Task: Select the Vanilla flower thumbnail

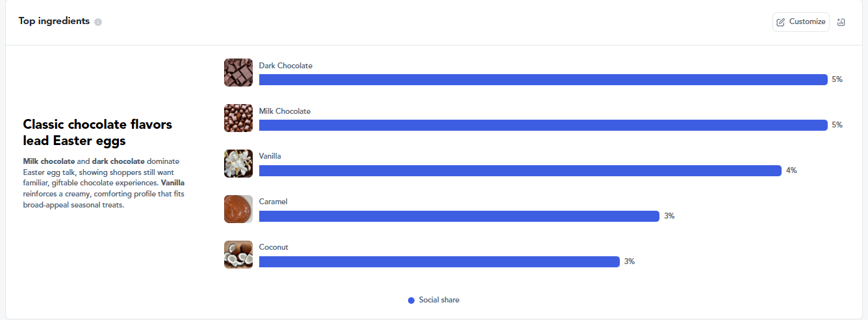Action: tap(238, 164)
